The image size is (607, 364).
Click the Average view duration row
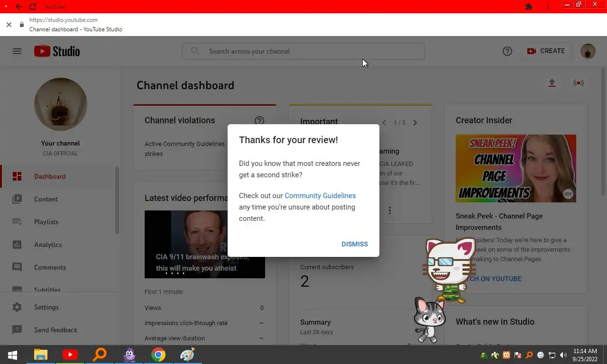click(x=204, y=338)
